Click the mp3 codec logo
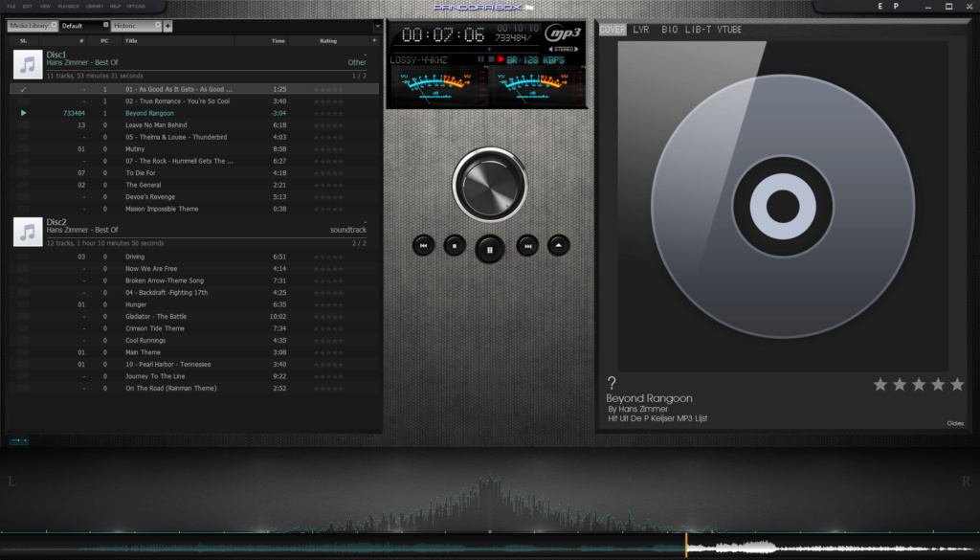The width and height of the screenshot is (980, 560). (x=562, y=34)
